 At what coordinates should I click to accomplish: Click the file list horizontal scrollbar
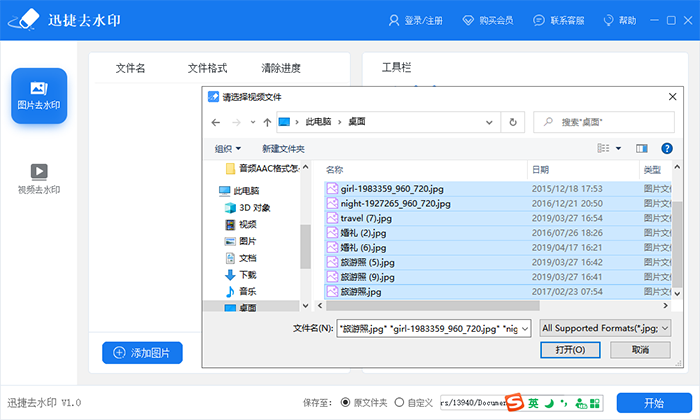(x=432, y=306)
